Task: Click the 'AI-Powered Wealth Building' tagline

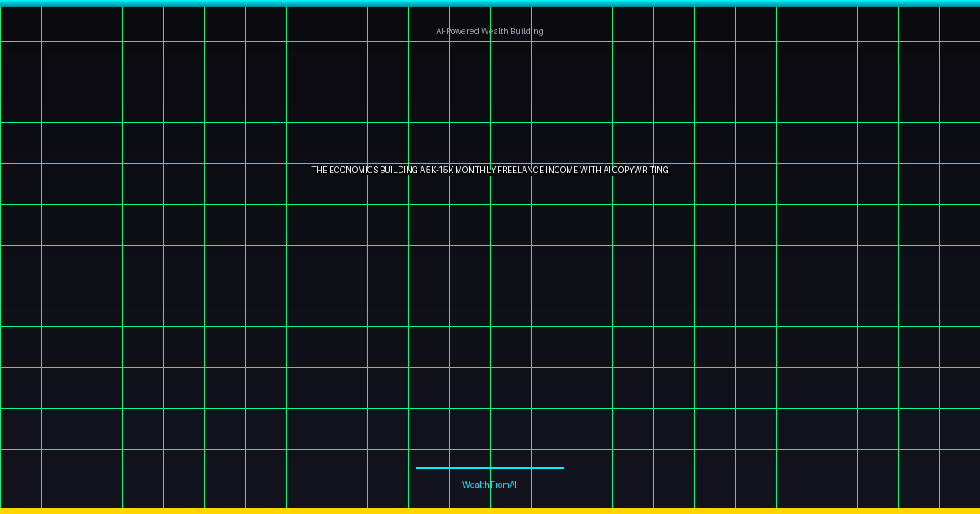Action: 489,31
